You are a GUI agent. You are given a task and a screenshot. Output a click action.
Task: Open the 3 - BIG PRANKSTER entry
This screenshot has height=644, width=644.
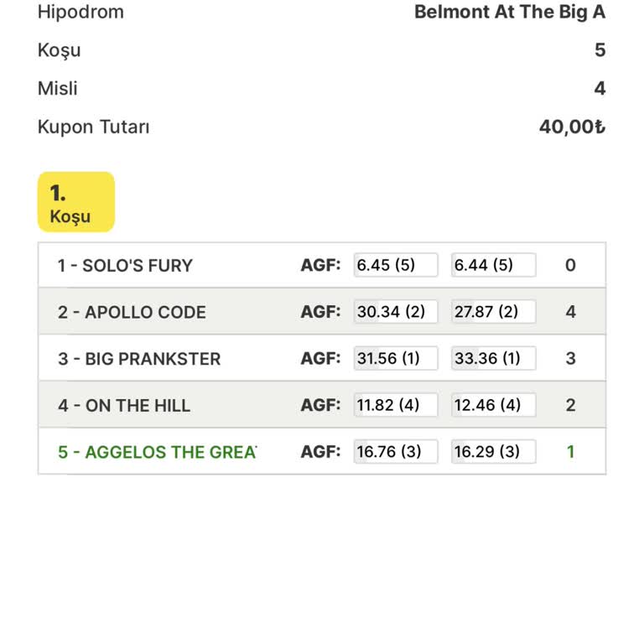click(139, 359)
